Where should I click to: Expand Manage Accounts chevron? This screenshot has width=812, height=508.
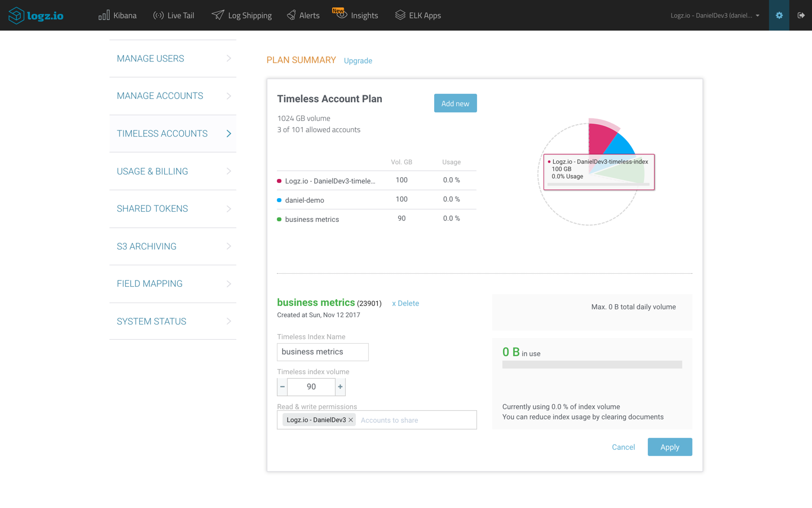click(x=229, y=96)
